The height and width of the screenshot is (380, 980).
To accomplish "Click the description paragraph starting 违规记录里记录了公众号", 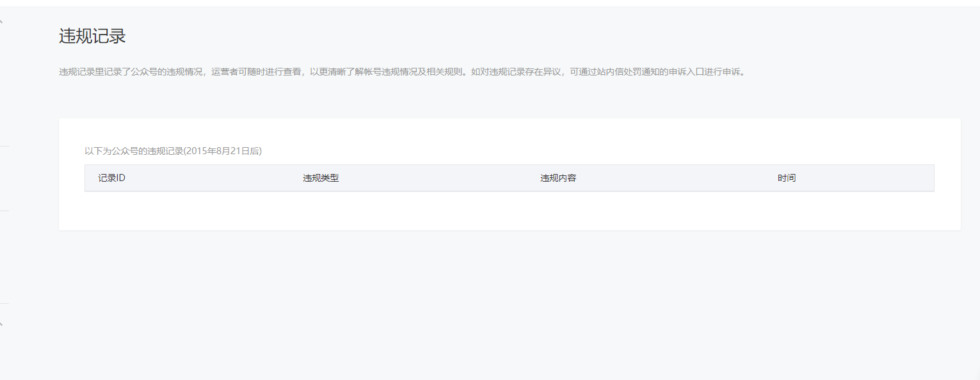I will click(403, 72).
